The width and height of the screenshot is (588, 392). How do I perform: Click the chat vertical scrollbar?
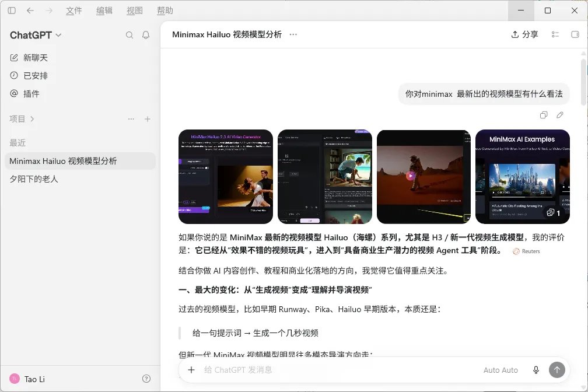[583, 82]
